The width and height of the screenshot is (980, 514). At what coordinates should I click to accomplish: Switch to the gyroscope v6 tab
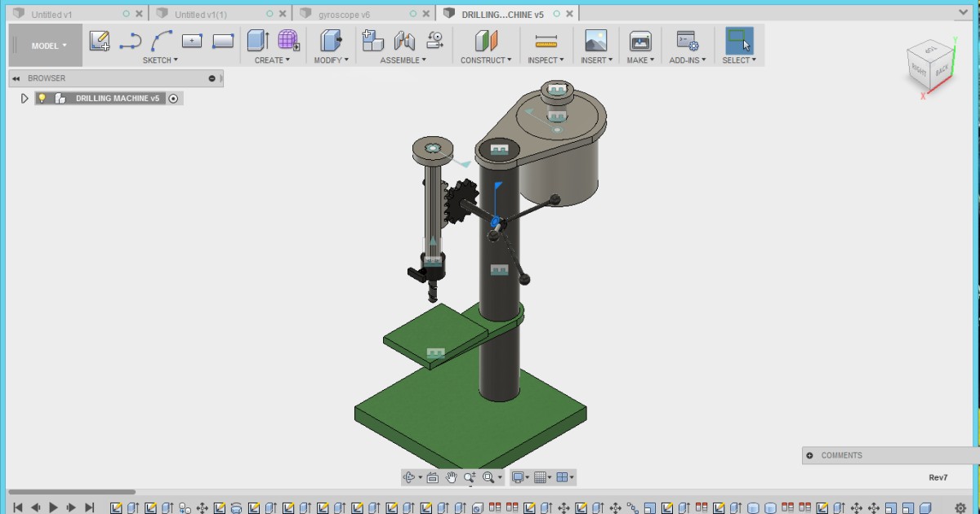[x=343, y=13]
